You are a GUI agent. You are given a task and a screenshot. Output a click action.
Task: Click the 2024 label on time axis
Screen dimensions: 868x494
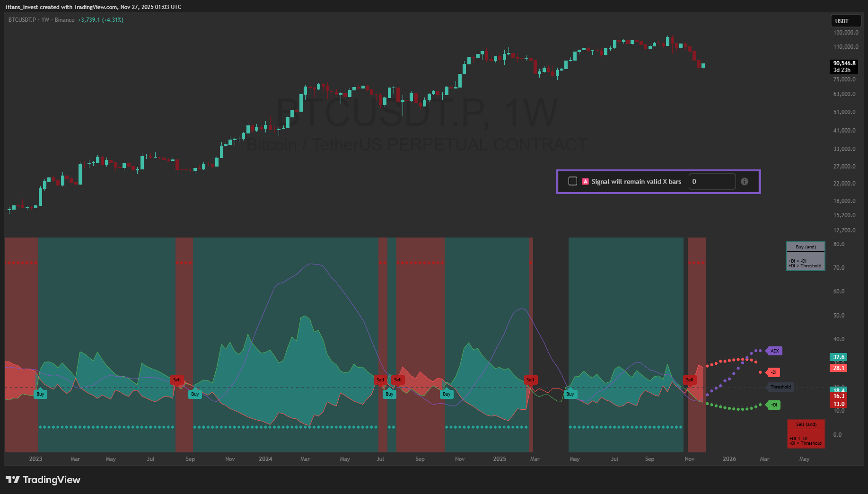coord(265,459)
